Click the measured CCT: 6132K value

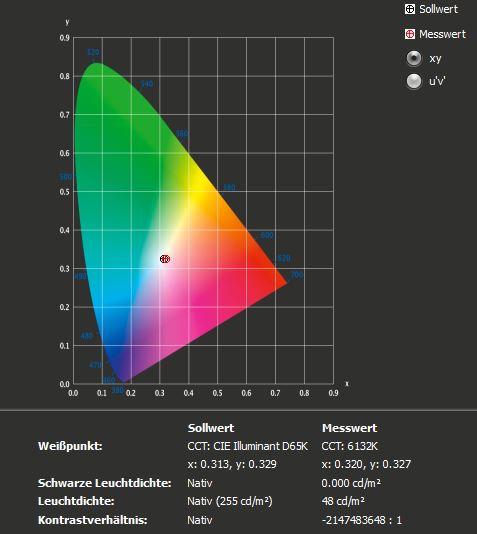click(x=349, y=446)
